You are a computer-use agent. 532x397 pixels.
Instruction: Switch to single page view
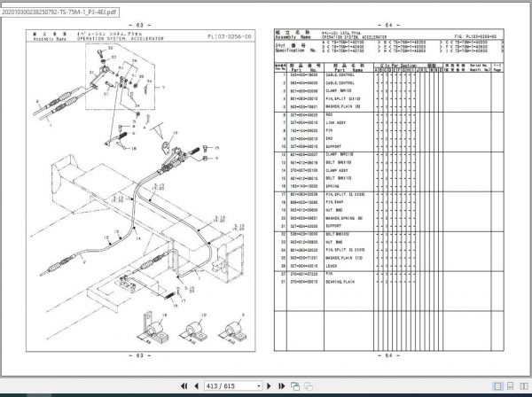497,386
